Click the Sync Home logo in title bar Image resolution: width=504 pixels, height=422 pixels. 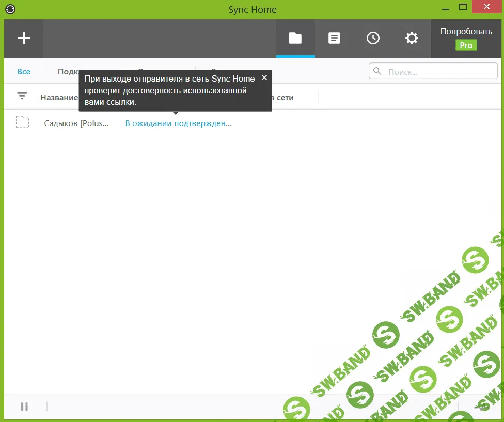pyautogui.click(x=10, y=9)
